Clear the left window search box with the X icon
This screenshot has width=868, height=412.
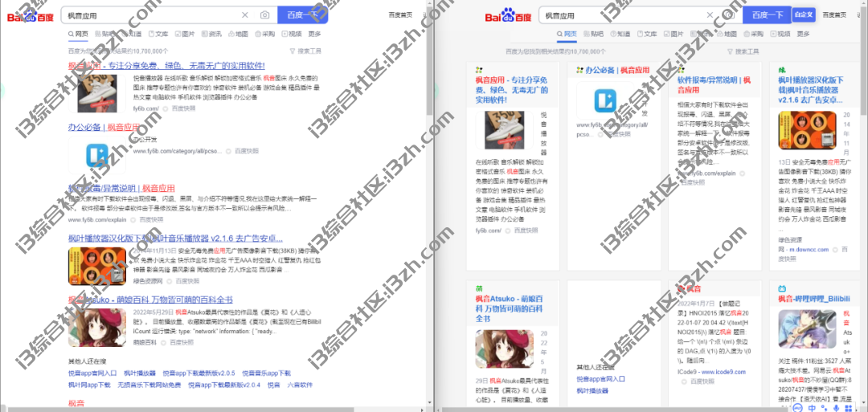click(245, 15)
